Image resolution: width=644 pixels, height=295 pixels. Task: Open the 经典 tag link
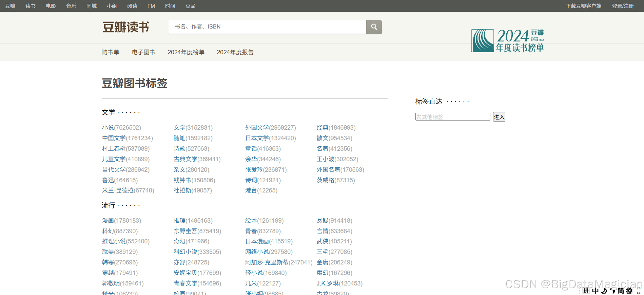323,128
